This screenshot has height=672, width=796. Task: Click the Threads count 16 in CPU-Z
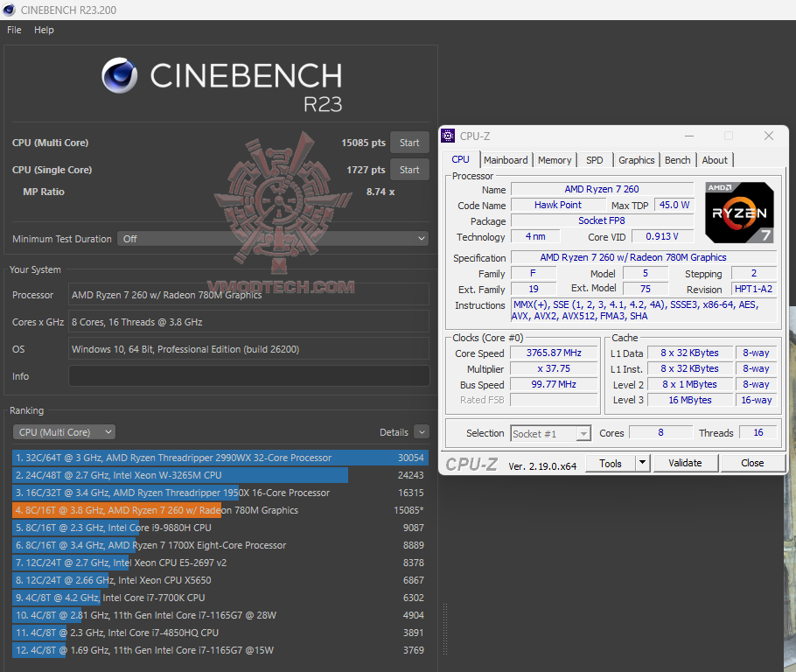(758, 433)
